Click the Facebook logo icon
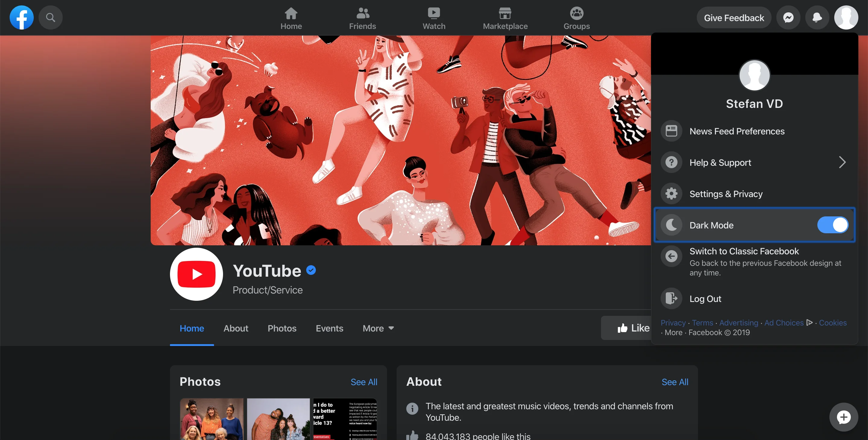The height and width of the screenshot is (440, 868). pyautogui.click(x=22, y=17)
